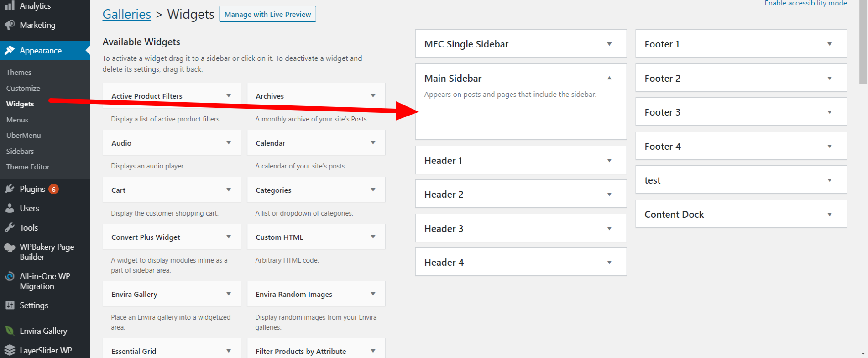Expand the Footer 4 widget area
This screenshot has height=358, width=868.
tap(830, 147)
